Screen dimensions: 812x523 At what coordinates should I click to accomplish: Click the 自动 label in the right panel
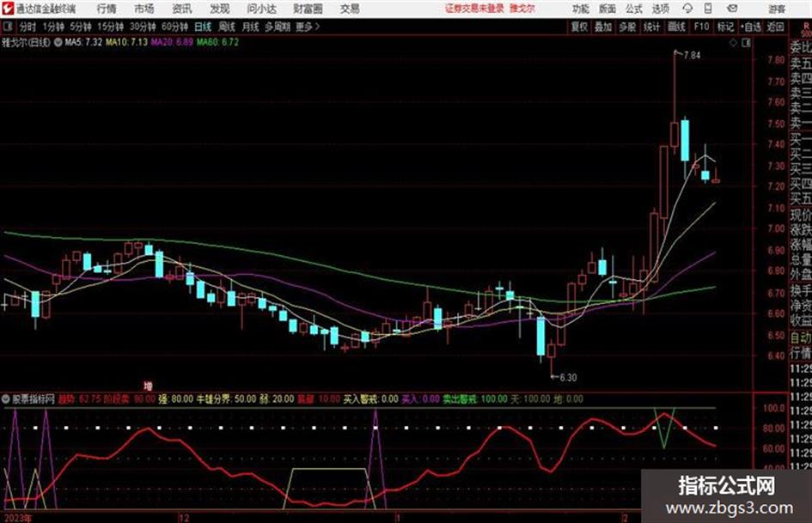[801, 338]
